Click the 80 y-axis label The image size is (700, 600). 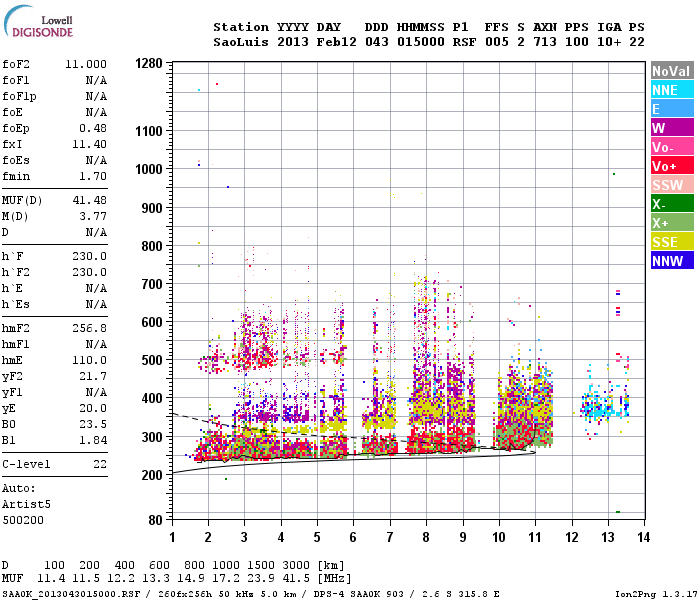click(x=155, y=520)
